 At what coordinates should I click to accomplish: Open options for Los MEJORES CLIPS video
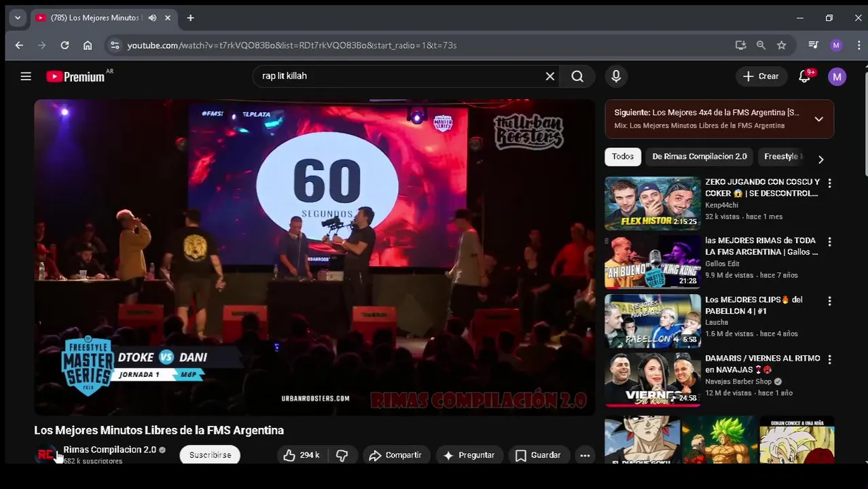click(x=829, y=301)
